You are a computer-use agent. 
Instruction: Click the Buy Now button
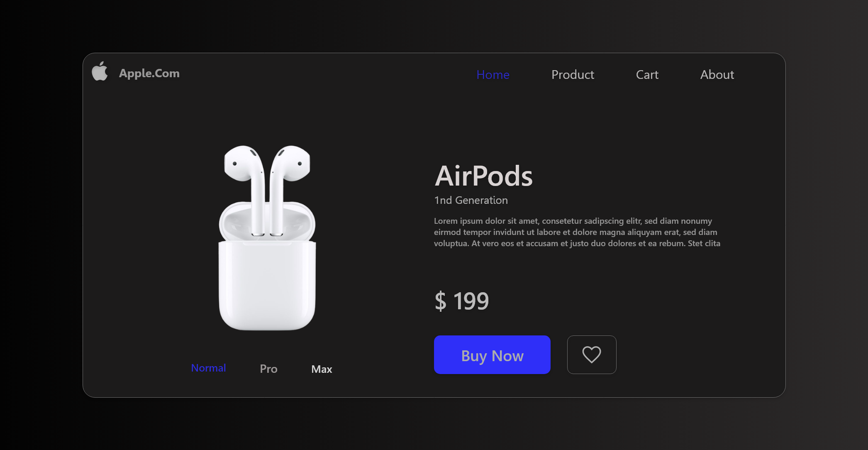[x=492, y=355]
